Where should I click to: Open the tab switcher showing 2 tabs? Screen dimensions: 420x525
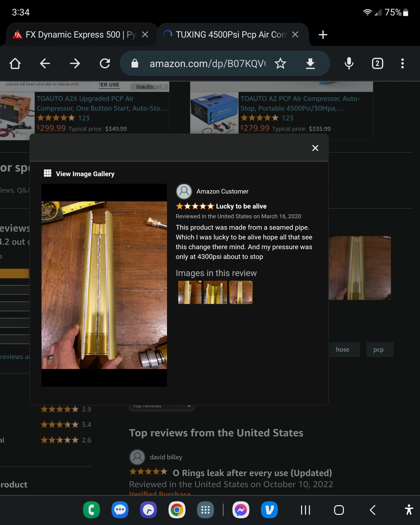pyautogui.click(x=377, y=63)
